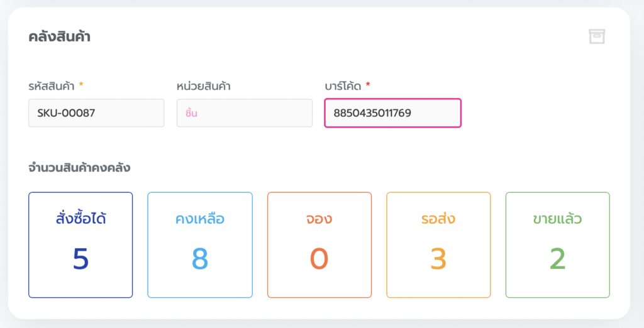The width and height of the screenshot is (644, 328).
Task: Select the สั่งซื้อได้ card title
Action: click(x=80, y=219)
